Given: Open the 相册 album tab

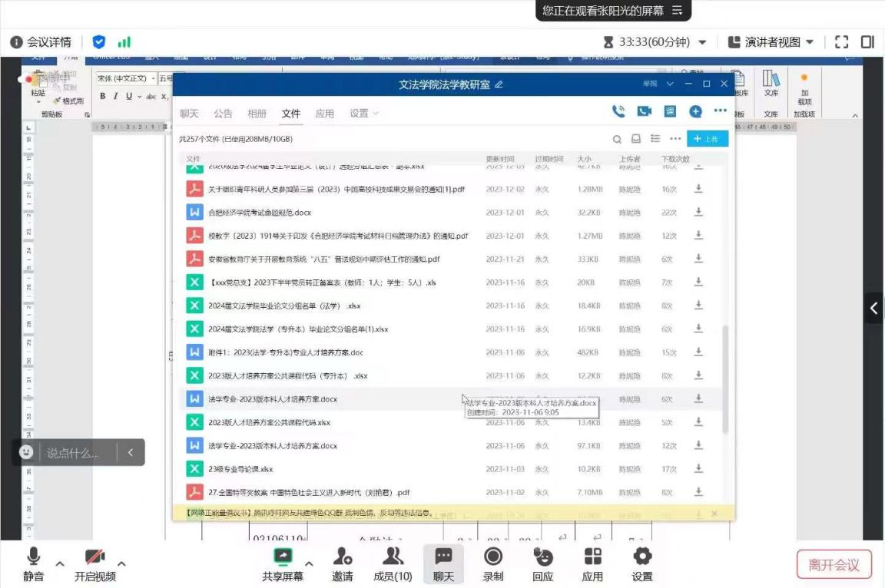Looking at the screenshot, I should click(257, 114).
